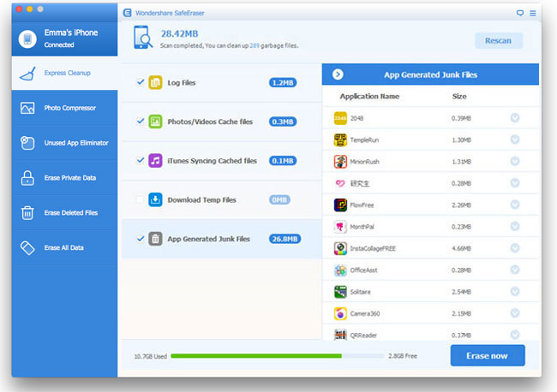Click the green Photos/Videos Cache icon
Viewport: 557px width, 392px height.
155,122
